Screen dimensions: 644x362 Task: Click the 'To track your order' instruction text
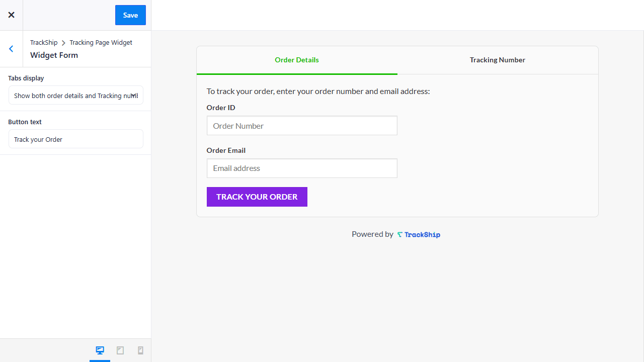tap(318, 92)
